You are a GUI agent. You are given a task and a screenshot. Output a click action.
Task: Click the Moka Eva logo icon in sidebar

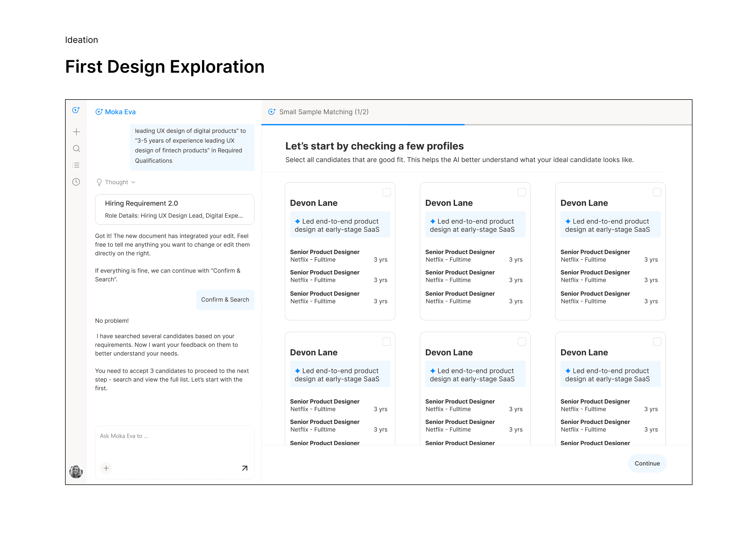pyautogui.click(x=76, y=110)
